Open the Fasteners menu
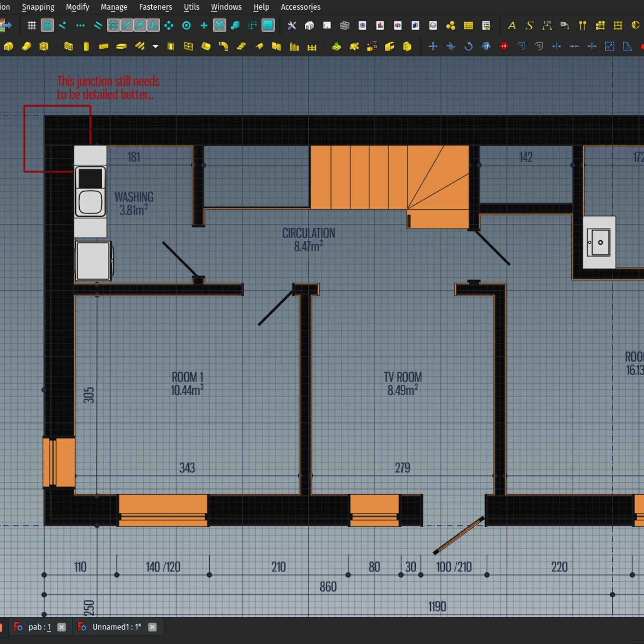Screen dimensions: 644x644 [155, 7]
